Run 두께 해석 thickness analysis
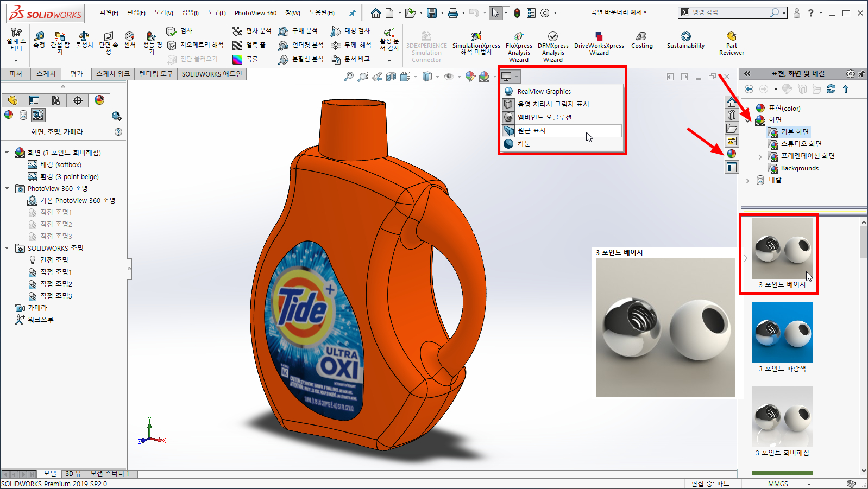The image size is (868, 489). pyautogui.click(x=351, y=45)
